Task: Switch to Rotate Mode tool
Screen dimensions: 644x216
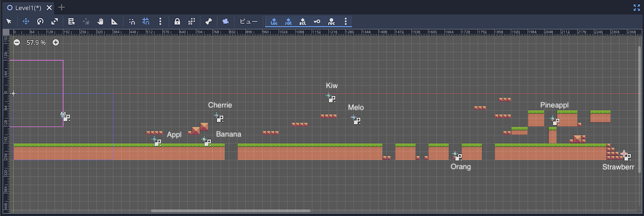Action: coord(40,21)
